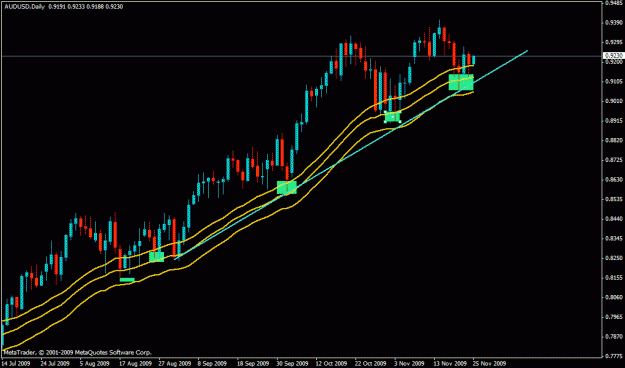Click the 0.8725 price axis label
The height and width of the screenshot is (368, 625).
[613, 160]
